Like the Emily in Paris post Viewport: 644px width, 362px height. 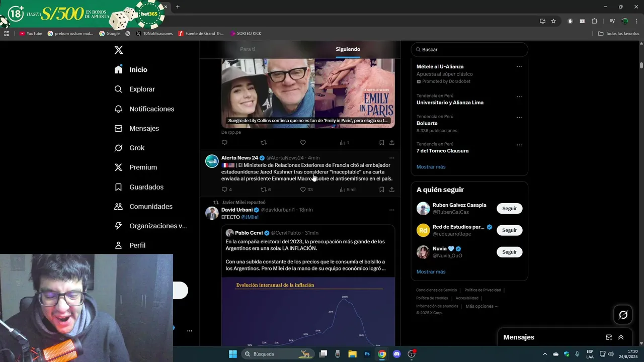coord(303,143)
